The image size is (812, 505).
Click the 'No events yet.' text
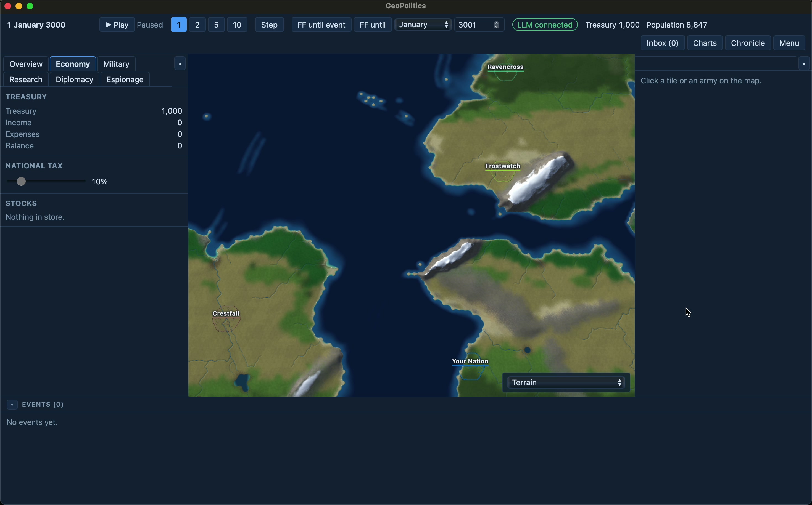(x=32, y=422)
